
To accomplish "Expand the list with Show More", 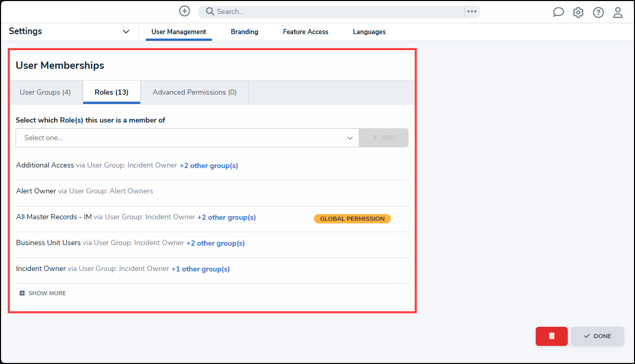I will [43, 293].
